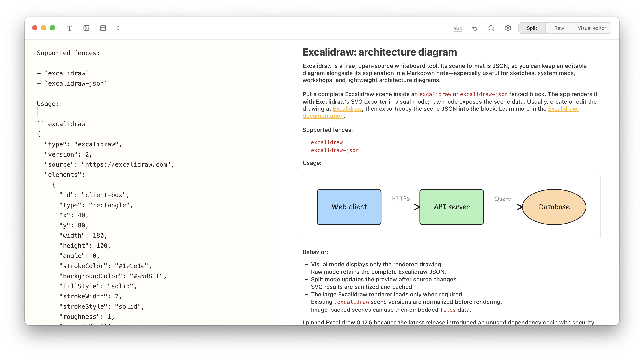The height and width of the screenshot is (358, 644).
Task: Add a checklist using the task list icon
Action: tap(120, 28)
